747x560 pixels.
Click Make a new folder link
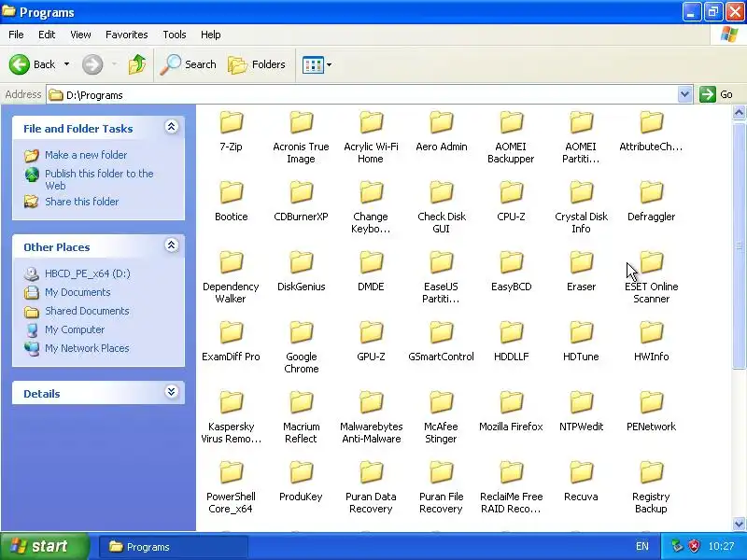86,155
